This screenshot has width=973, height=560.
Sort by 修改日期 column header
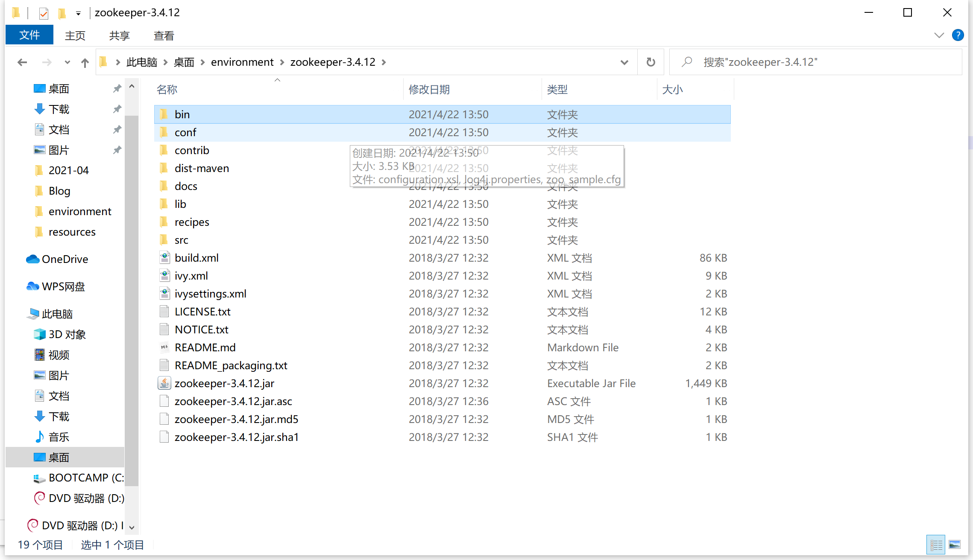(429, 89)
